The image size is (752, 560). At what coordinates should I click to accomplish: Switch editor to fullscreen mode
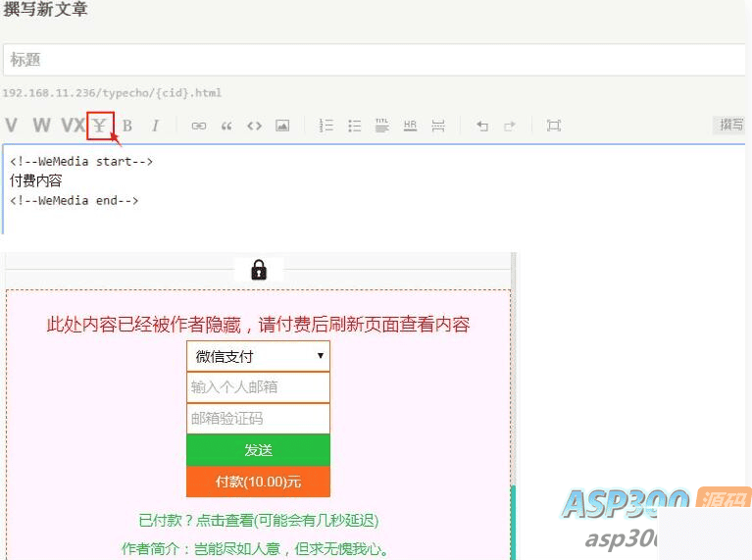click(x=553, y=126)
